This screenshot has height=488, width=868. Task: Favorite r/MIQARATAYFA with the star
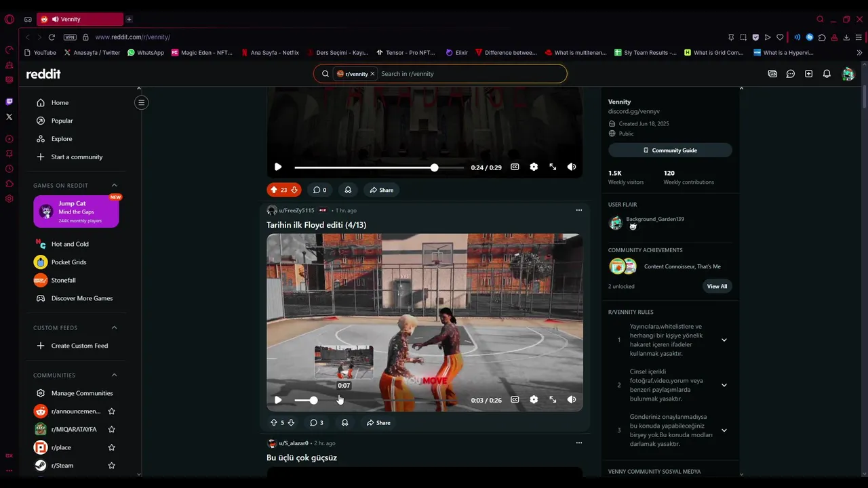click(x=112, y=429)
